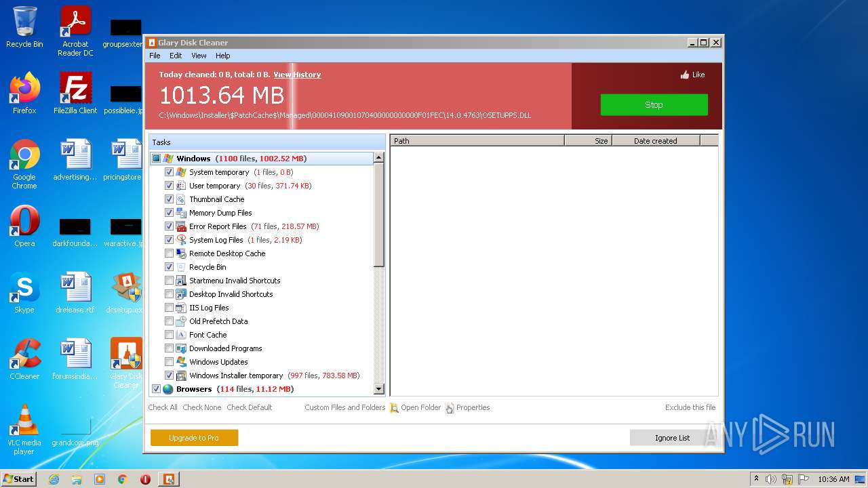868x488 pixels.
Task: Click the Old Prefetch Data icon
Action: [x=181, y=321]
